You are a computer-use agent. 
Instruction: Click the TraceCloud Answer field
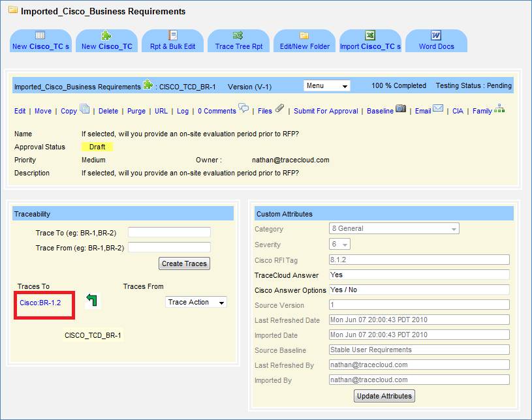[419, 275]
